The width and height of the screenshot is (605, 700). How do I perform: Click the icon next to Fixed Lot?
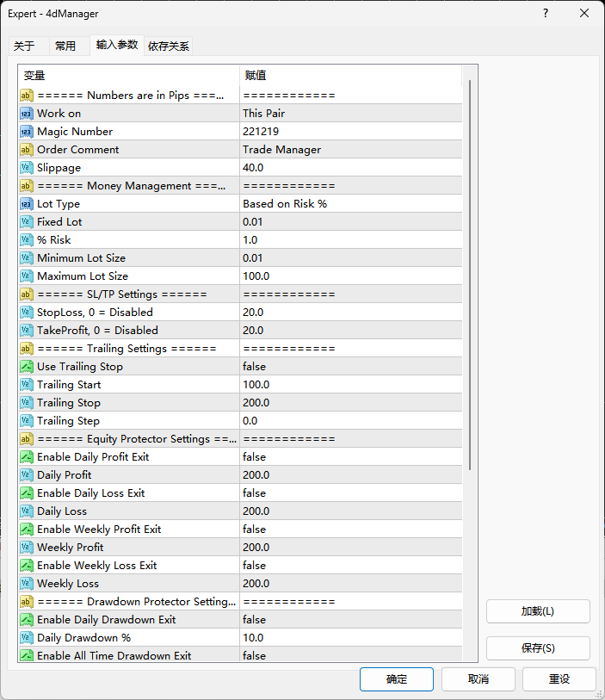[x=27, y=222]
